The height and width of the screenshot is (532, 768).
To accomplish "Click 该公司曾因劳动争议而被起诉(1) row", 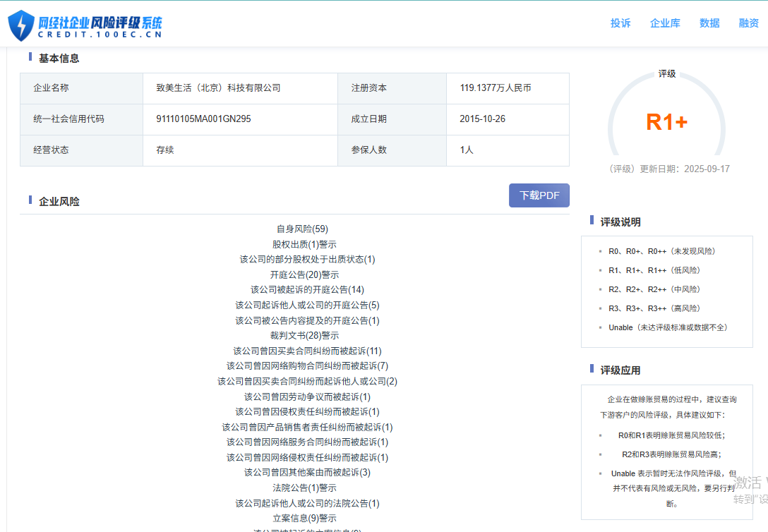I will point(307,397).
